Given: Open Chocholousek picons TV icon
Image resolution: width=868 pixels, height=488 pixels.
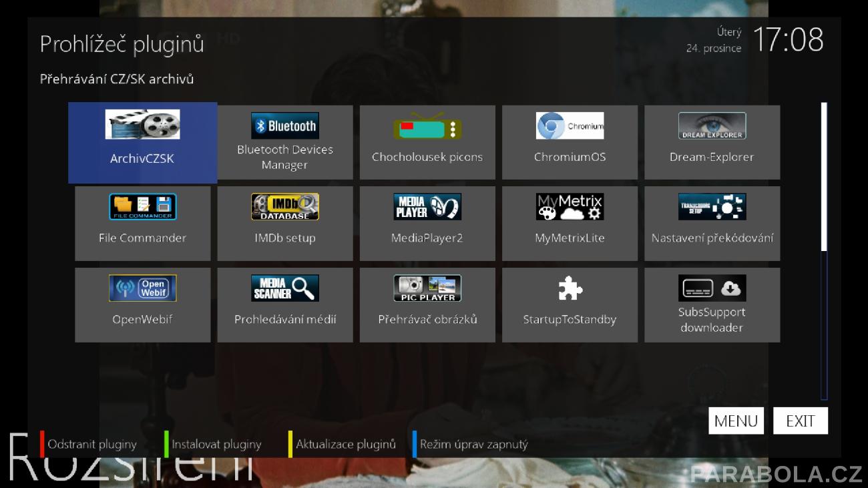Looking at the screenshot, I should point(427,126).
